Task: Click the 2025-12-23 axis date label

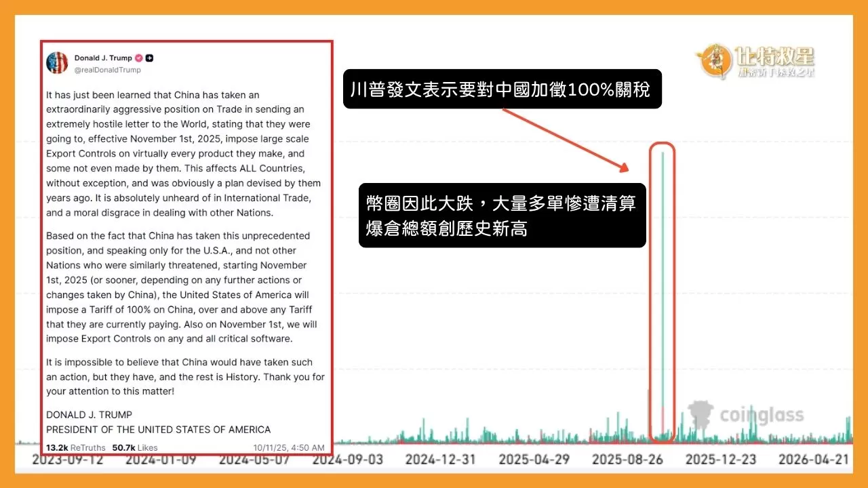Action: click(721, 460)
